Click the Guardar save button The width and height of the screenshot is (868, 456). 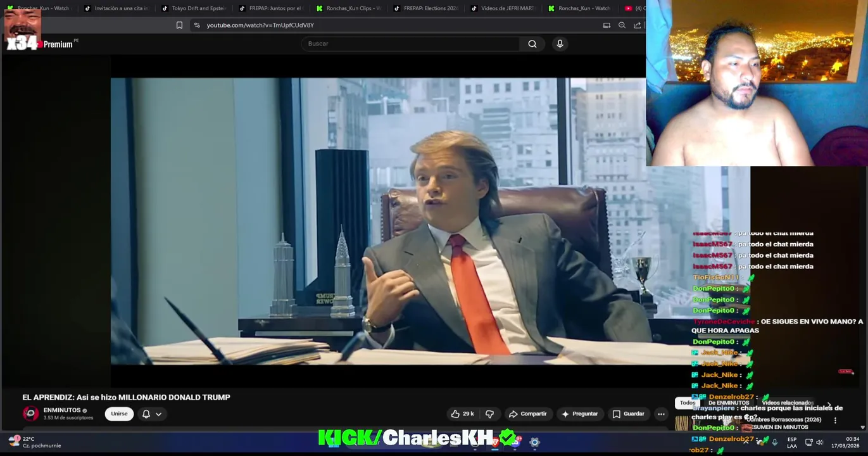click(x=628, y=414)
